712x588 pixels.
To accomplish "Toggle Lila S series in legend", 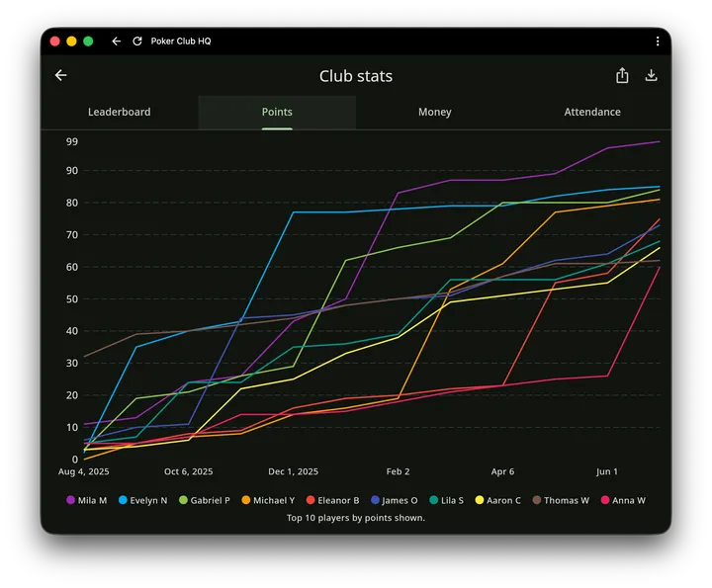I will (446, 500).
